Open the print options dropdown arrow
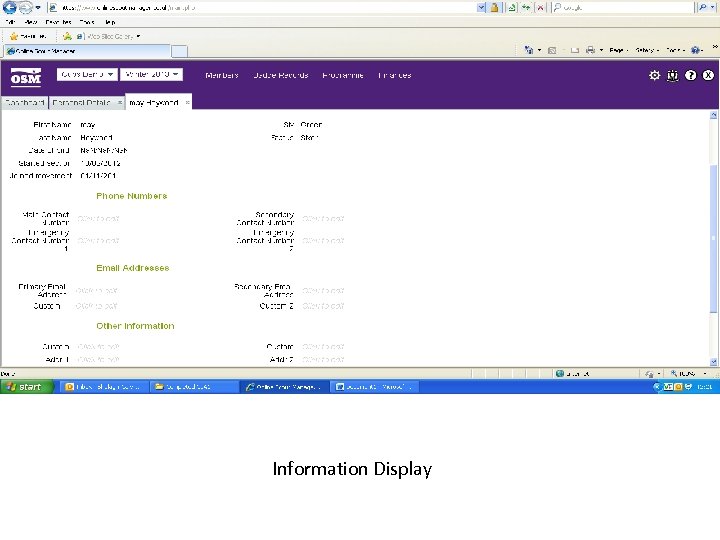Viewport: 720px width, 540px height. pyautogui.click(x=601, y=50)
